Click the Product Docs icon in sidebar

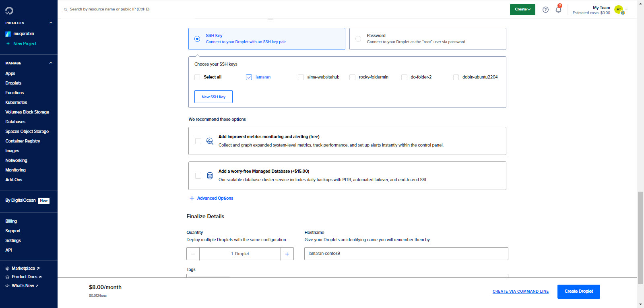point(7,277)
